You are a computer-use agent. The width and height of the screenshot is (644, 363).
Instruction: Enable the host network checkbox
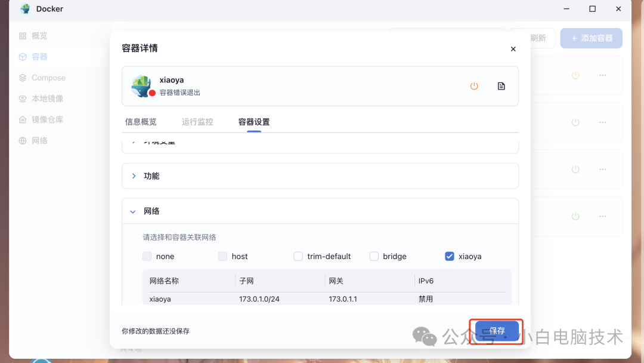click(x=222, y=256)
